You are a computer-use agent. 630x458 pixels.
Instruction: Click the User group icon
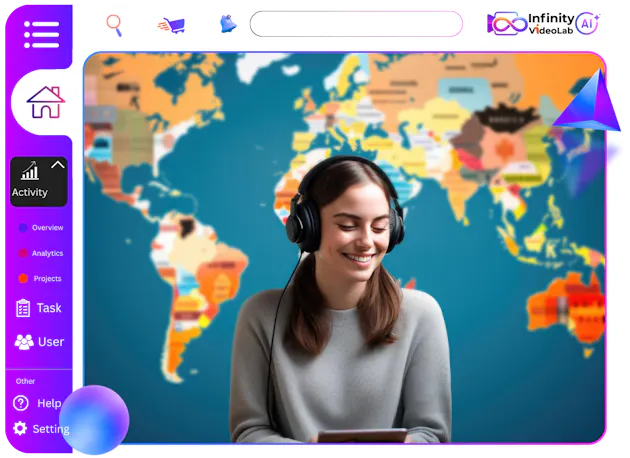24,342
